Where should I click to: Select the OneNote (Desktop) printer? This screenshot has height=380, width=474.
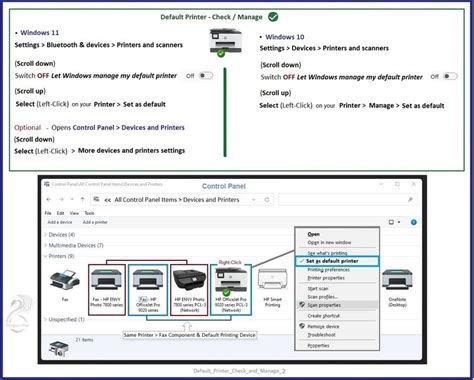click(397, 288)
